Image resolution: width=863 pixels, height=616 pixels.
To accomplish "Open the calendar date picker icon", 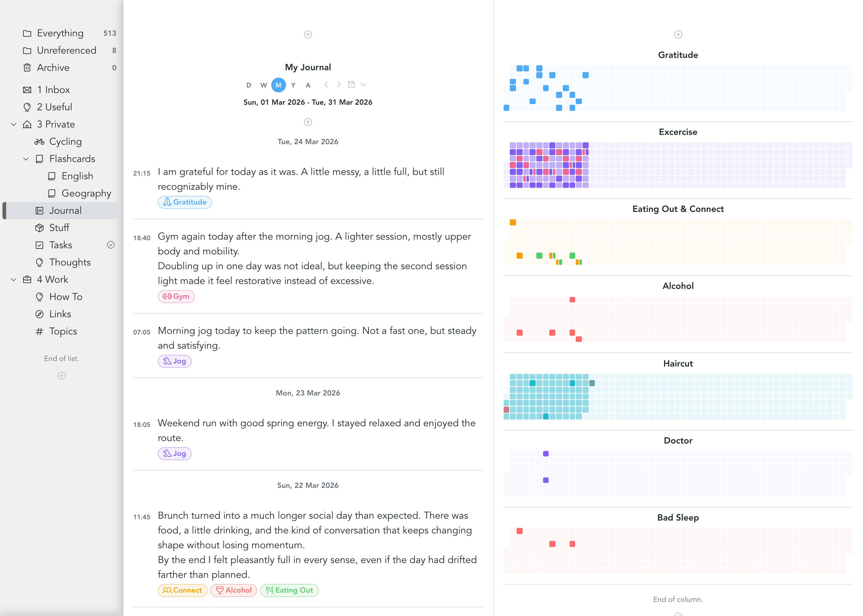I will pyautogui.click(x=352, y=85).
